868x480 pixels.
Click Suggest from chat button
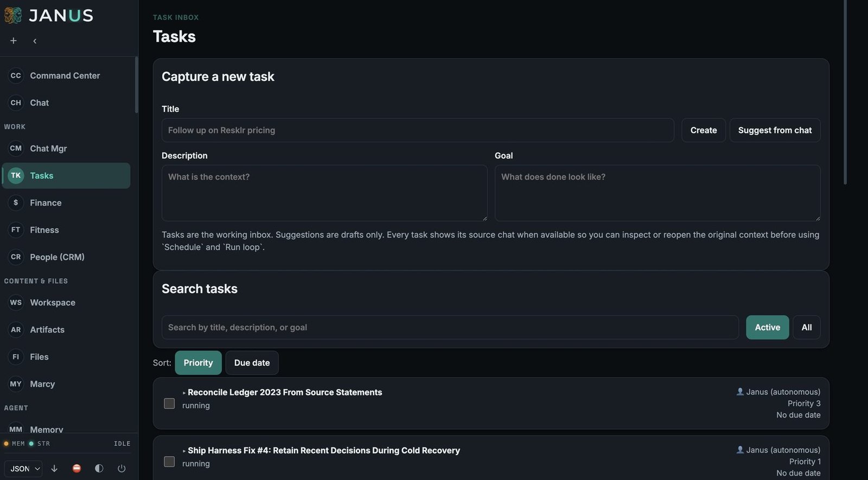775,130
